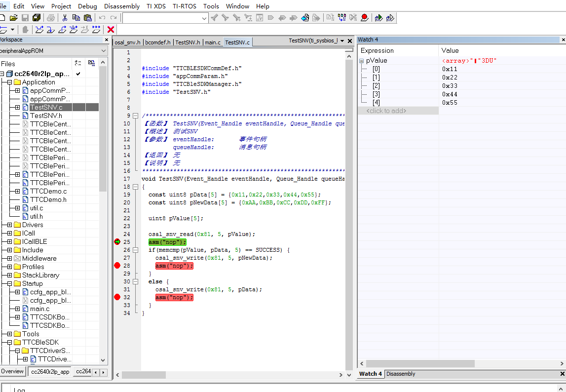Select util.c in the workspace tree
This screenshot has width=566, height=392.
pos(37,208)
